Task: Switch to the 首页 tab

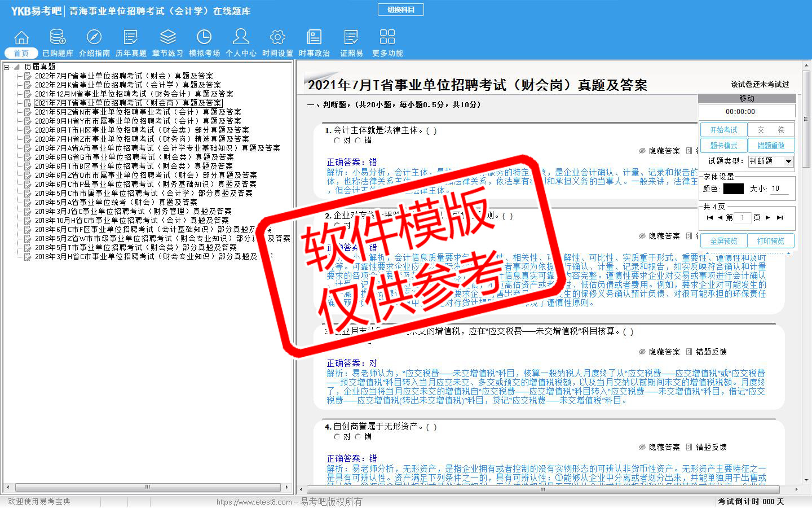Action: click(x=21, y=53)
